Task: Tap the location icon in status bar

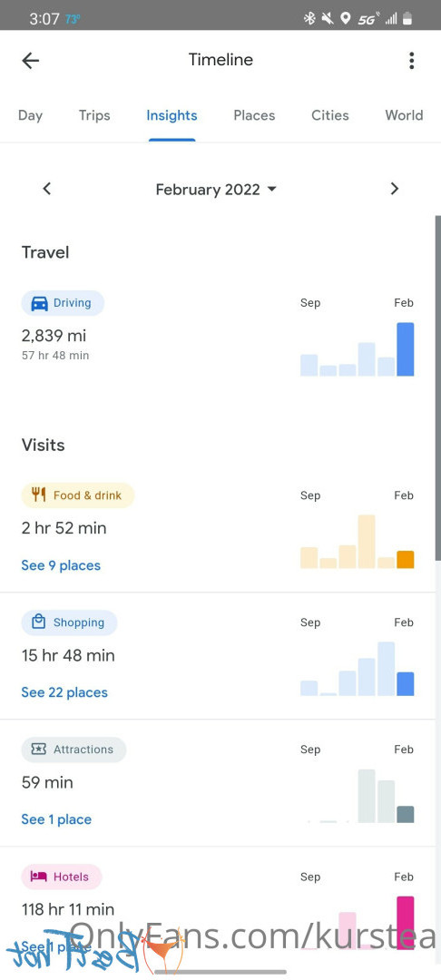Action: tap(345, 19)
